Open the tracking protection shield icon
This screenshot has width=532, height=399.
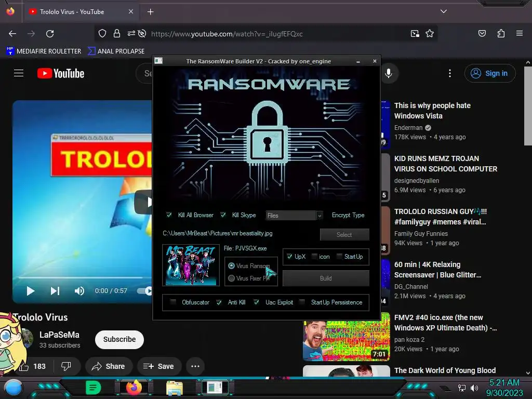click(x=102, y=33)
